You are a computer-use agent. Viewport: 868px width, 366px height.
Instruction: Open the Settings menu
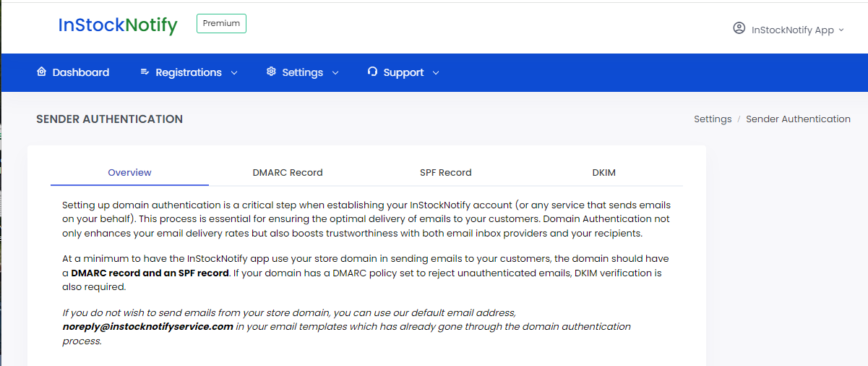point(303,72)
